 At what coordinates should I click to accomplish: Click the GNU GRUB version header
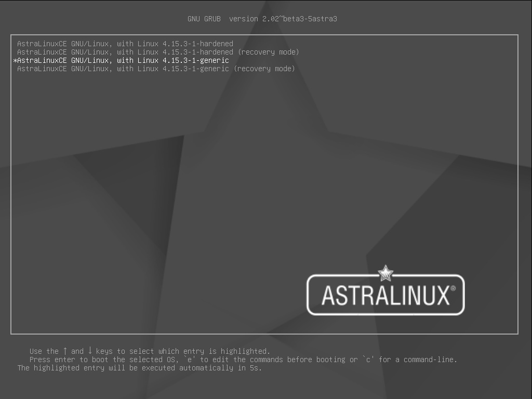pyautogui.click(x=262, y=19)
